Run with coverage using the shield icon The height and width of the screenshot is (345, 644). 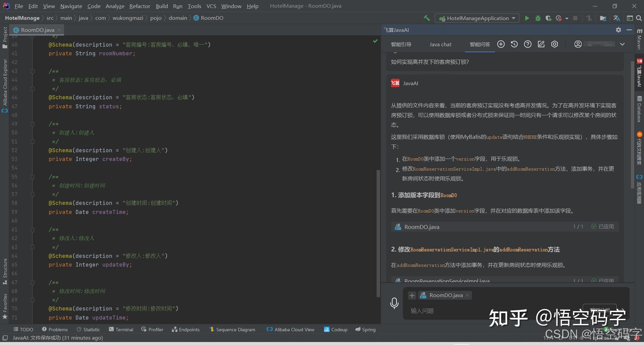(548, 18)
